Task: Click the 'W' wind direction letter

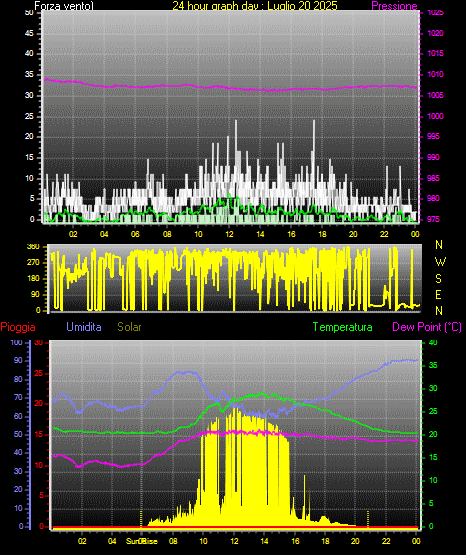Action: coord(440,262)
